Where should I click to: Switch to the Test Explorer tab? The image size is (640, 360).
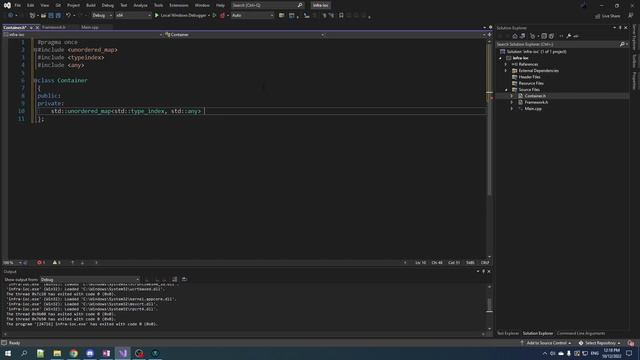click(x=508, y=333)
